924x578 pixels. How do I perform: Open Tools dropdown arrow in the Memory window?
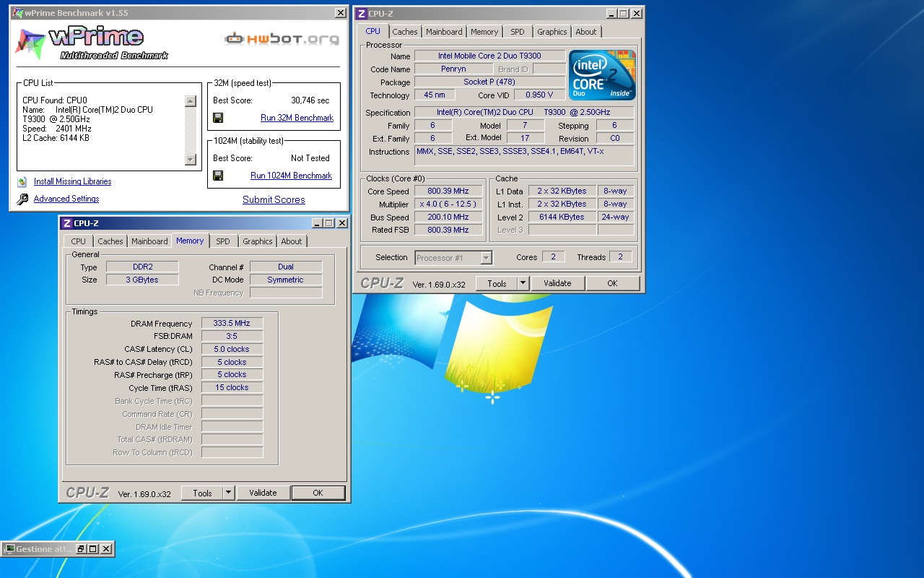(x=229, y=493)
